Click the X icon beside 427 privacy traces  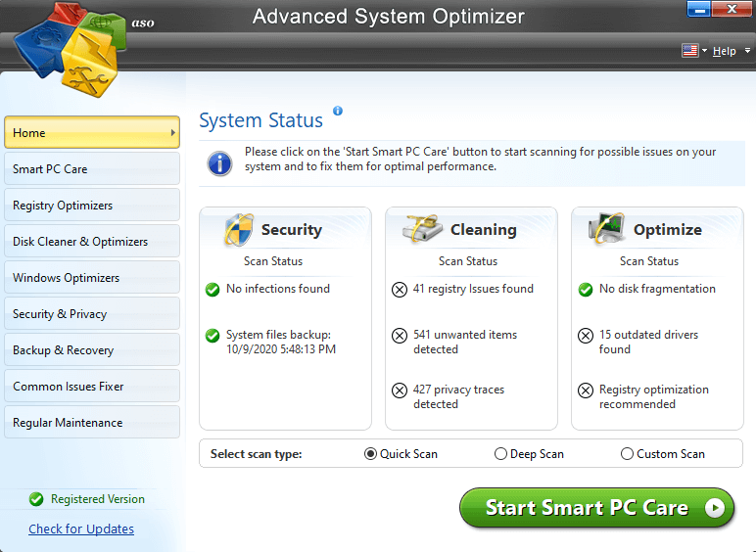point(400,391)
